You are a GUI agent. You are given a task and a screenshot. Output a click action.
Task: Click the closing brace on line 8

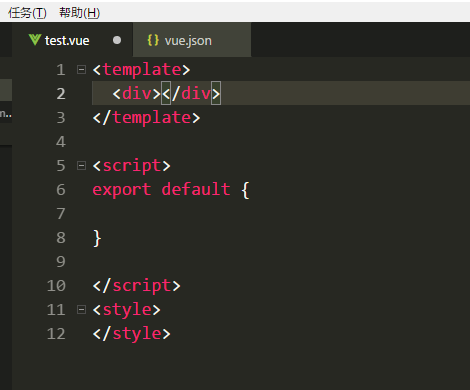(x=97, y=238)
